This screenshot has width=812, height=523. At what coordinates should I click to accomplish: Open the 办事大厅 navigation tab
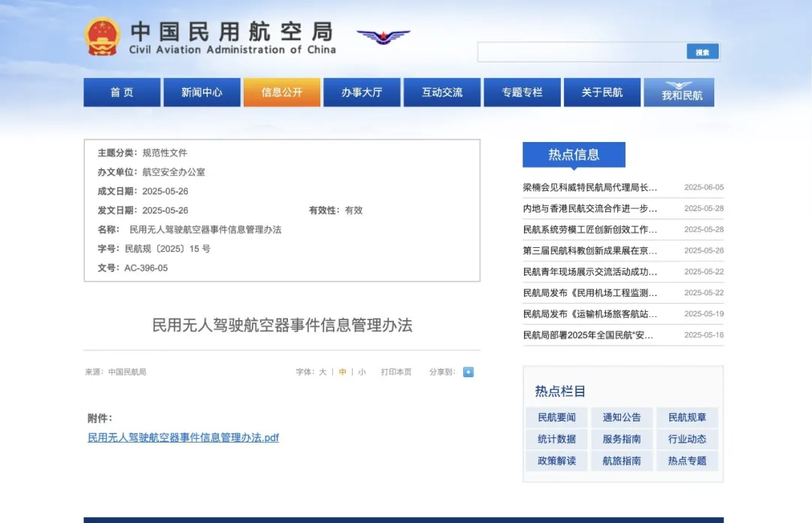coord(362,92)
